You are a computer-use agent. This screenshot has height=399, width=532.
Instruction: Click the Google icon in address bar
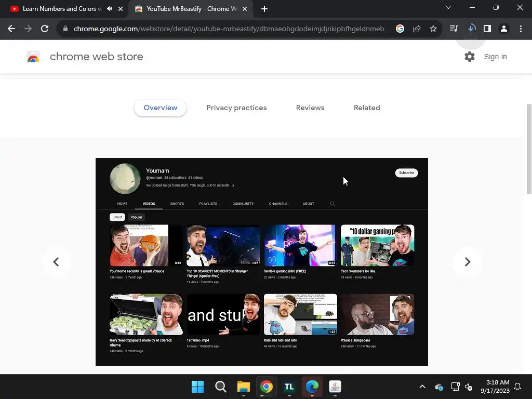(400, 29)
